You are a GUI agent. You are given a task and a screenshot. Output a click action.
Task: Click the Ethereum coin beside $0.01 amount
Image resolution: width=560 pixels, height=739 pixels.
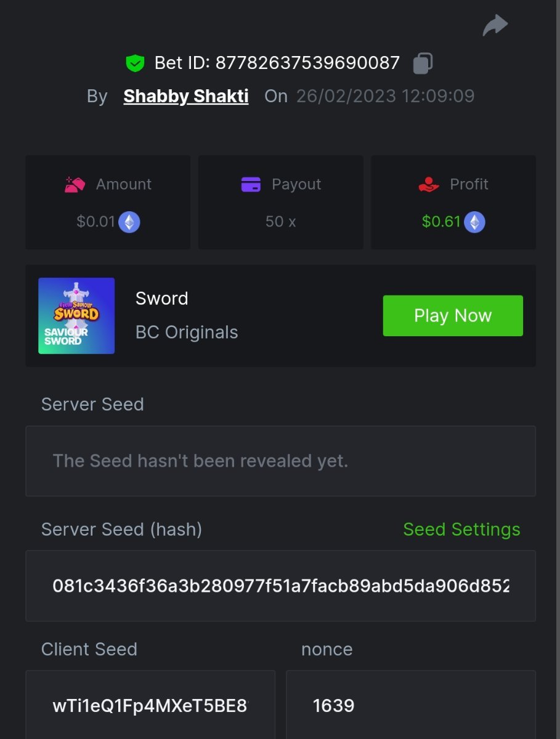click(129, 222)
